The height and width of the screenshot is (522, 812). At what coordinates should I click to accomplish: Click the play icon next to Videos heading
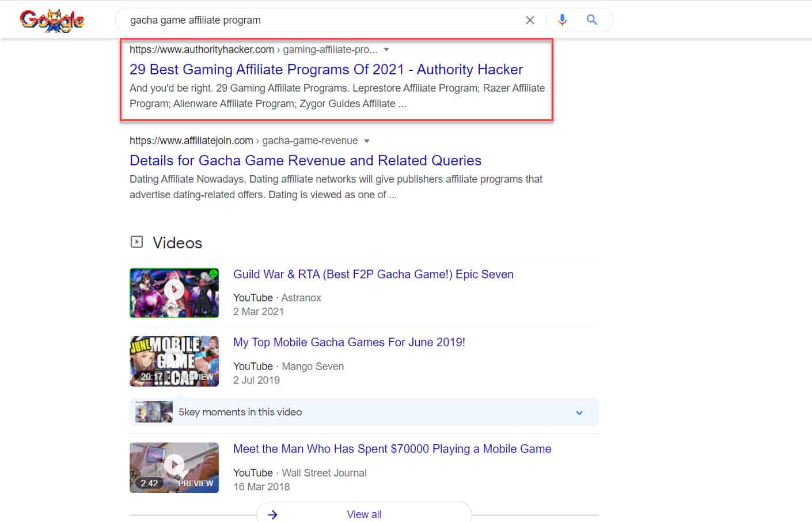(136, 242)
